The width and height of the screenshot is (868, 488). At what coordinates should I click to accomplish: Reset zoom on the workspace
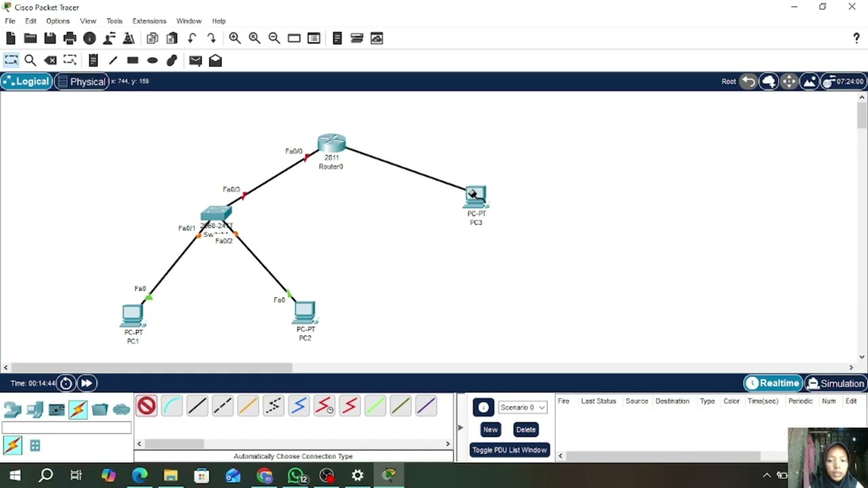[x=254, y=39]
